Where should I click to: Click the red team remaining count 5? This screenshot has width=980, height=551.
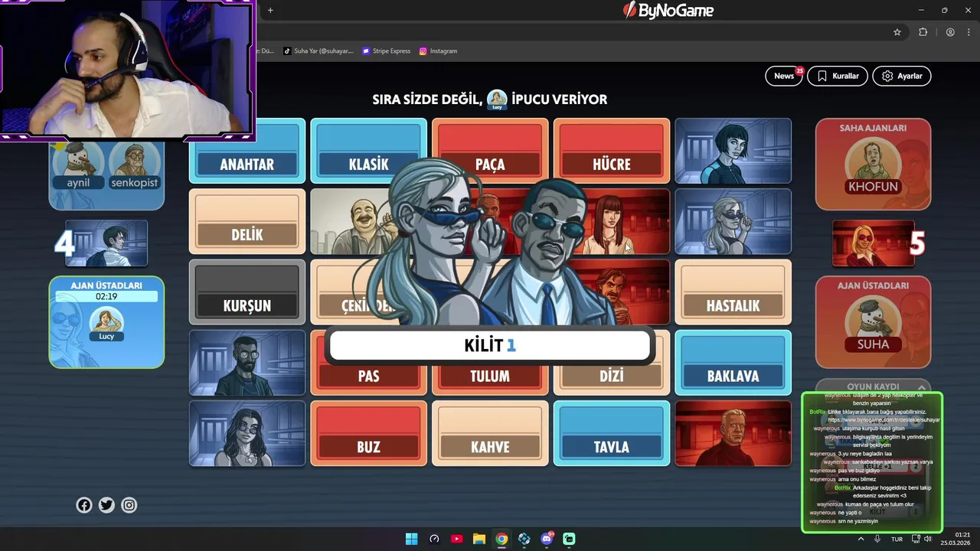[917, 243]
